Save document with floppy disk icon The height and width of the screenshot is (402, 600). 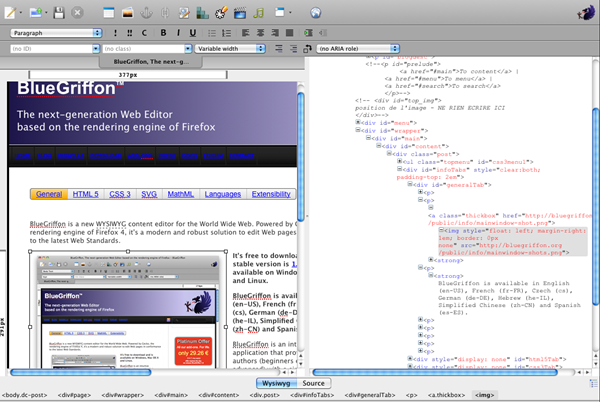[x=59, y=13]
